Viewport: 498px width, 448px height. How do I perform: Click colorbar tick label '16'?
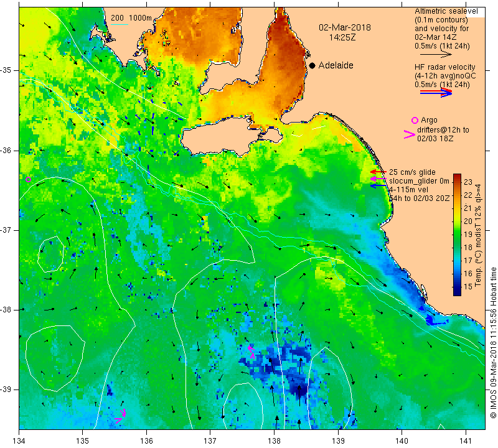point(468,273)
